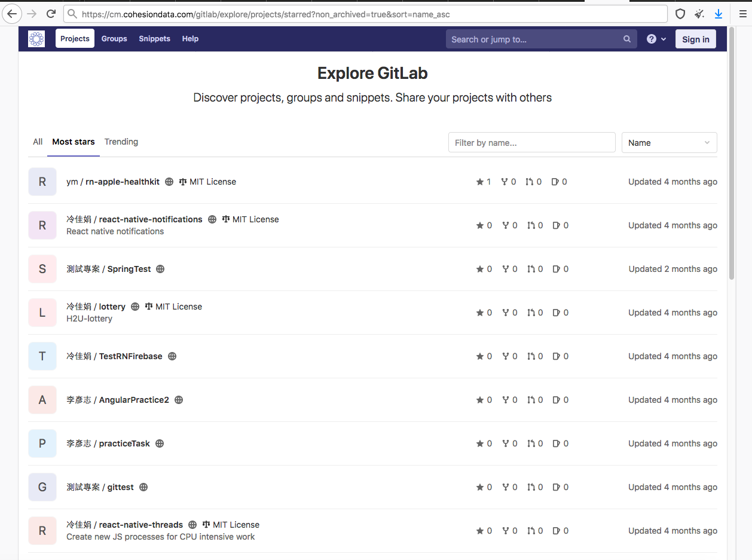The height and width of the screenshot is (560, 752).
Task: Open Snippets in the navbar
Action: point(155,39)
